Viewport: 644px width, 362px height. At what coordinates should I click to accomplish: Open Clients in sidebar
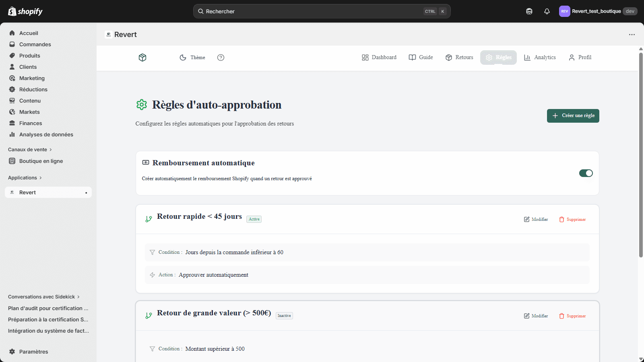[48, 67]
